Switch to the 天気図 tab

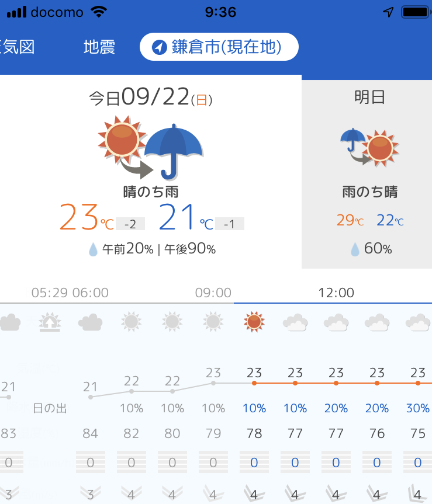click(x=18, y=47)
